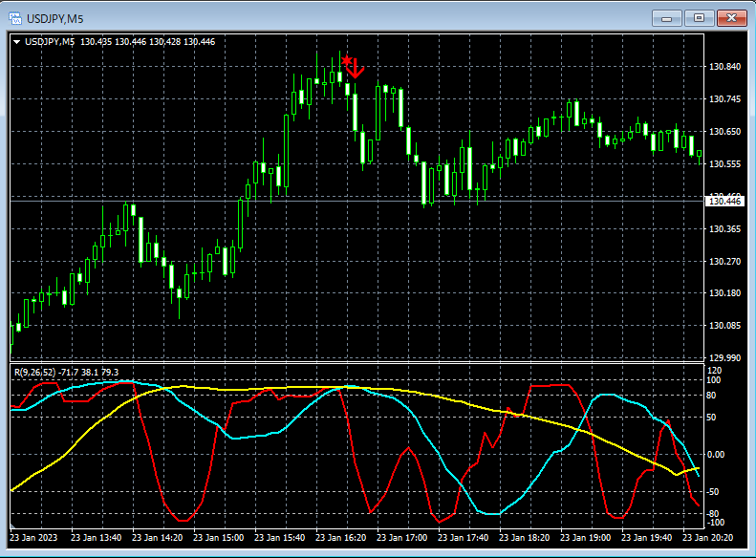Click the chart shift triangle at indicator corner
756x558 pixels.
(x=13, y=525)
